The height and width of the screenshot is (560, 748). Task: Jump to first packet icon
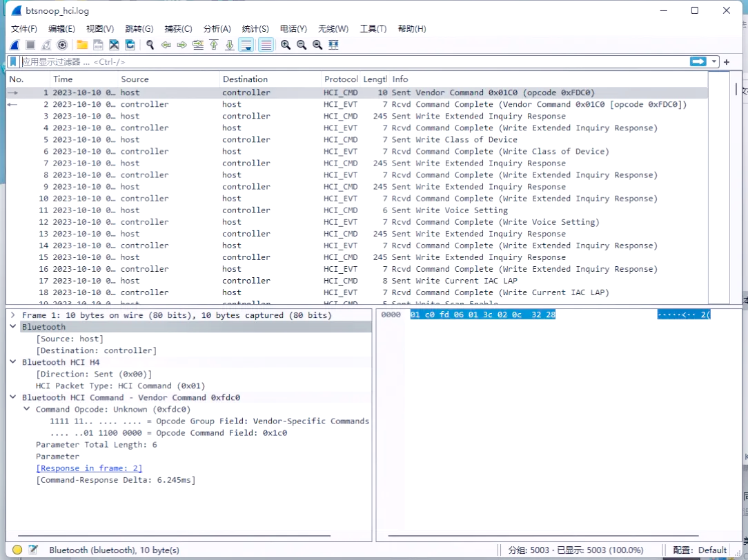tap(214, 45)
